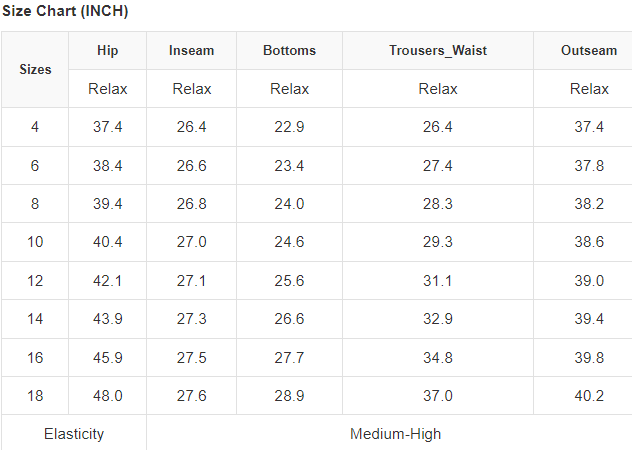Click the Inseam column header

[191, 51]
